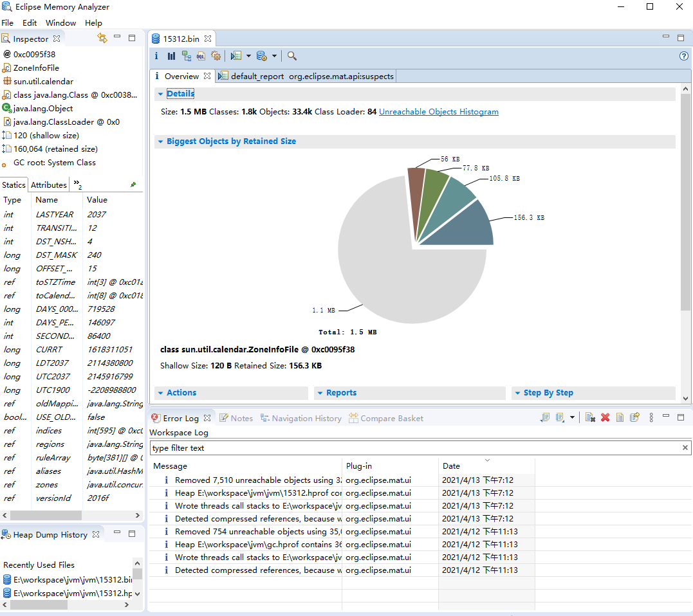Select the 156.3 KB pie slice
693x616 pixels.
464,228
